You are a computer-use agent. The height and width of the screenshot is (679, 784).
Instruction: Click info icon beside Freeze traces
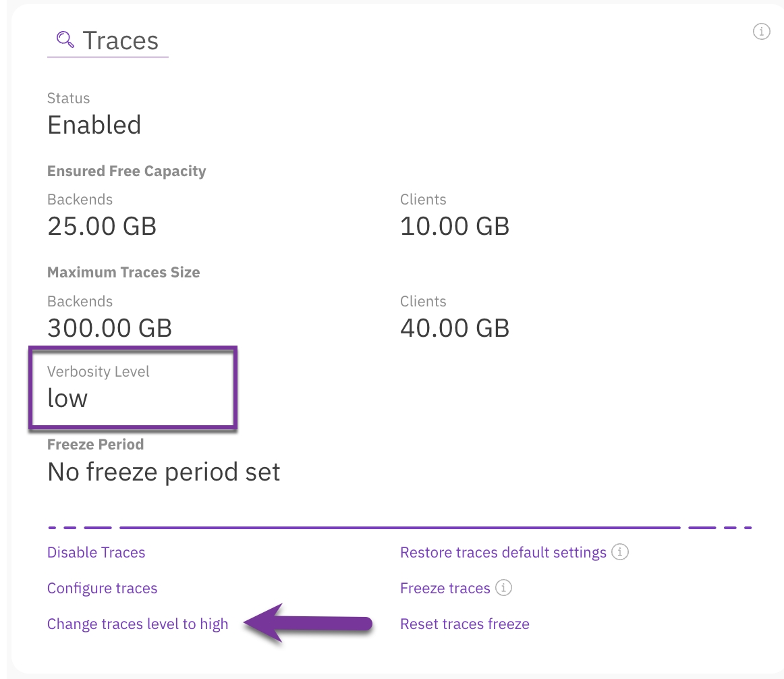[x=503, y=588]
